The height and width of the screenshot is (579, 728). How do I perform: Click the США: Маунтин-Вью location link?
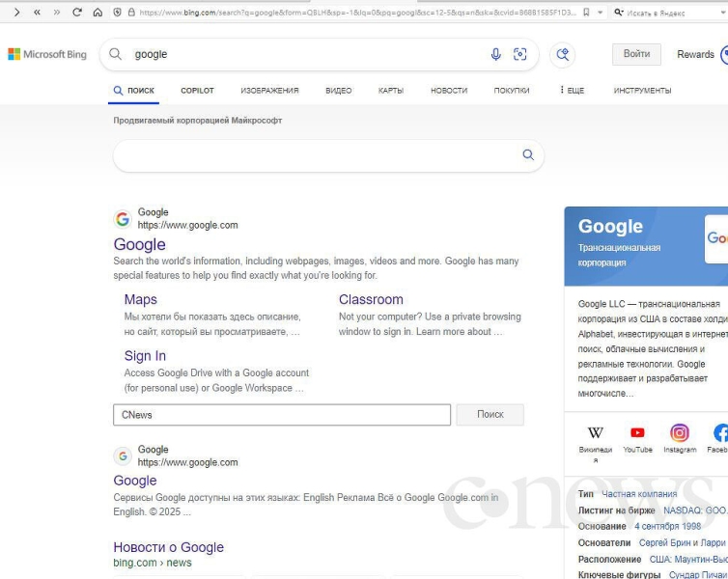pos(688,559)
